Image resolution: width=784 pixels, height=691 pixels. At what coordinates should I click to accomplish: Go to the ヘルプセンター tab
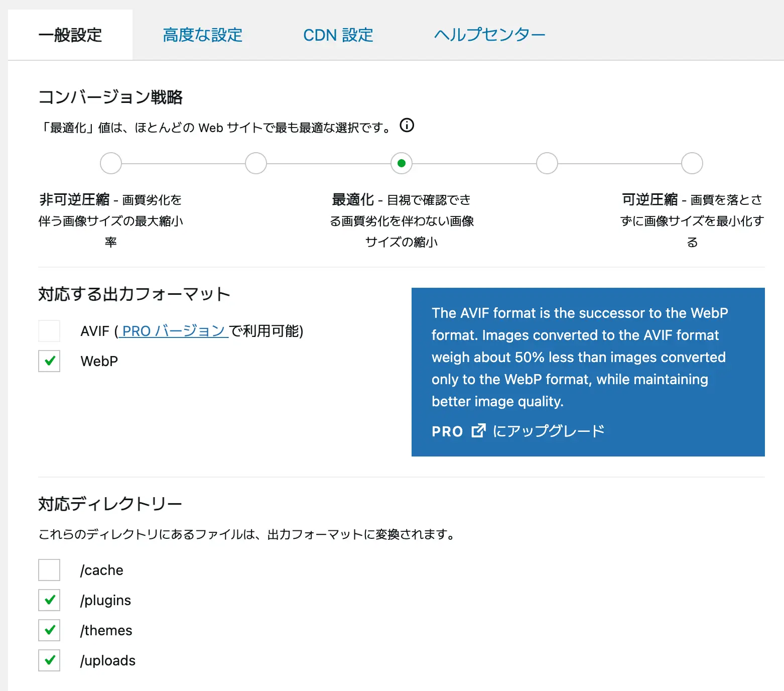point(489,35)
